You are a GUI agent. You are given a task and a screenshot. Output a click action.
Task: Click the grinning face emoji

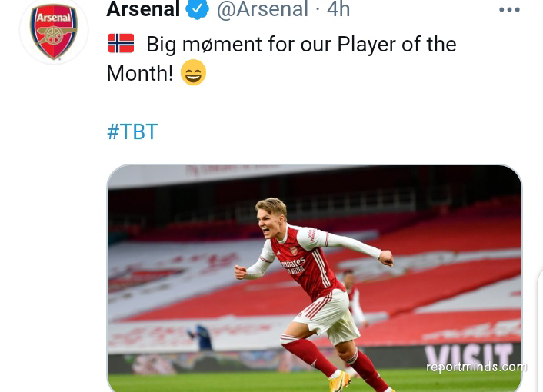pyautogui.click(x=193, y=72)
